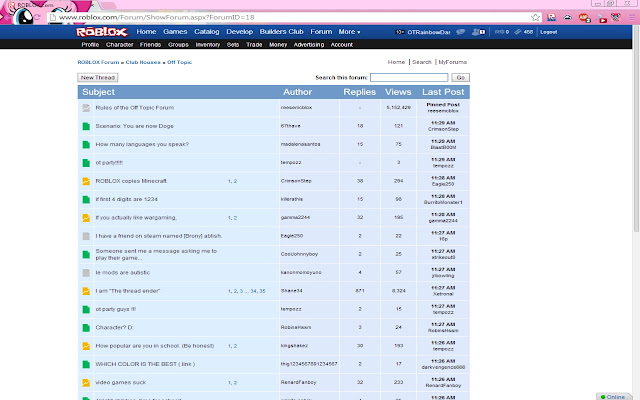This screenshot has height=400, width=640.
Task: Click the tickets balance icon showing 455
Action: 518,32
